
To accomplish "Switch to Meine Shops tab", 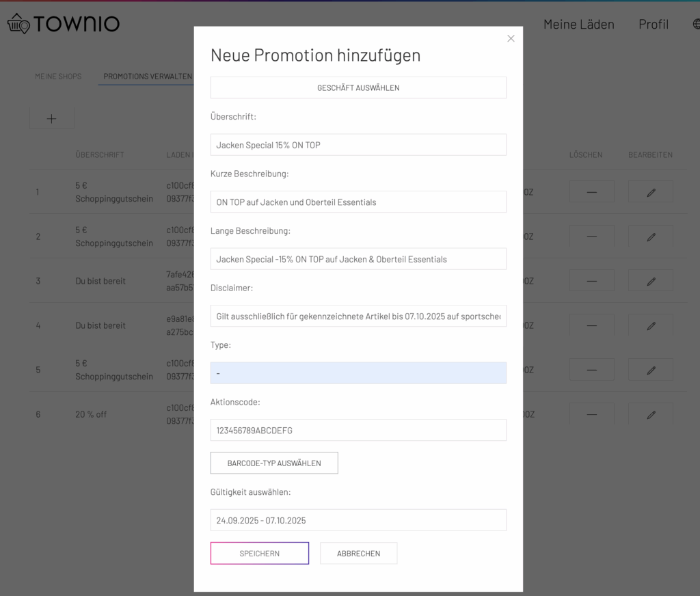I will 58,77.
